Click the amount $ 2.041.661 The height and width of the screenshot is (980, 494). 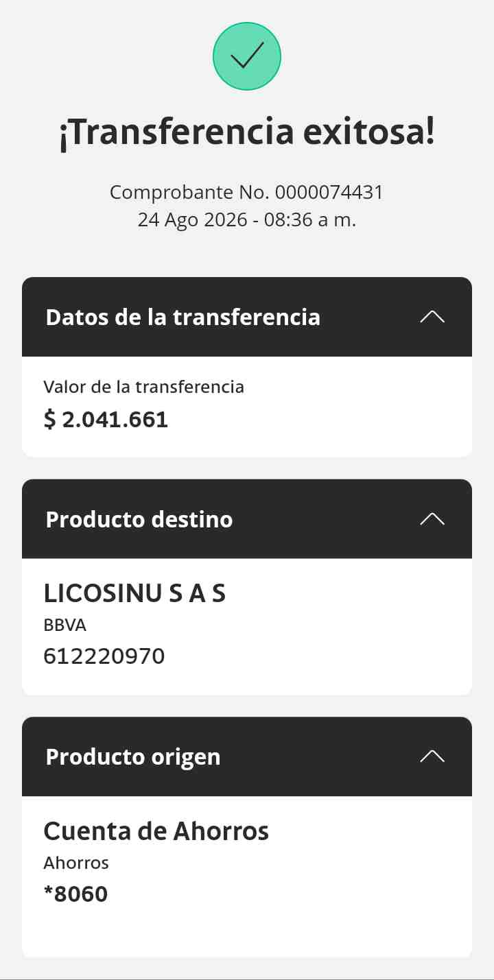click(x=106, y=419)
